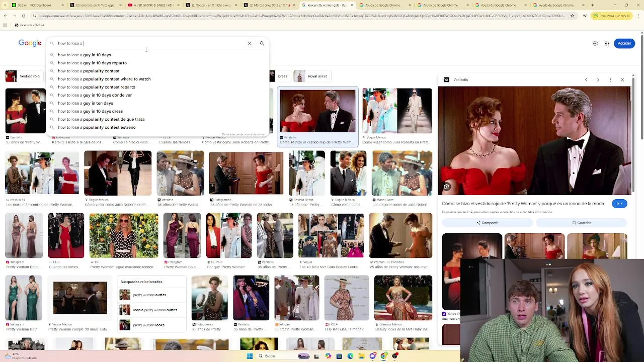Click the browser back arrow

[x=5, y=16]
